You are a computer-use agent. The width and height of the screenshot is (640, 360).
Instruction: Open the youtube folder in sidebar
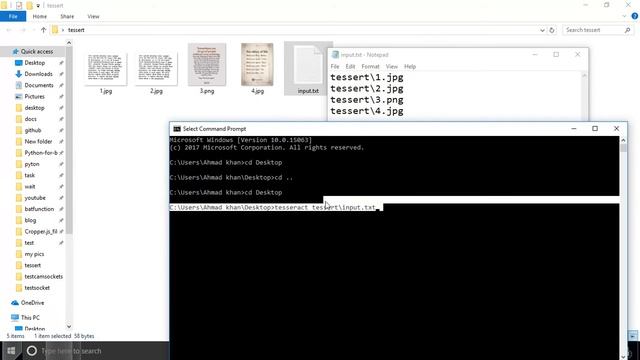click(35, 198)
